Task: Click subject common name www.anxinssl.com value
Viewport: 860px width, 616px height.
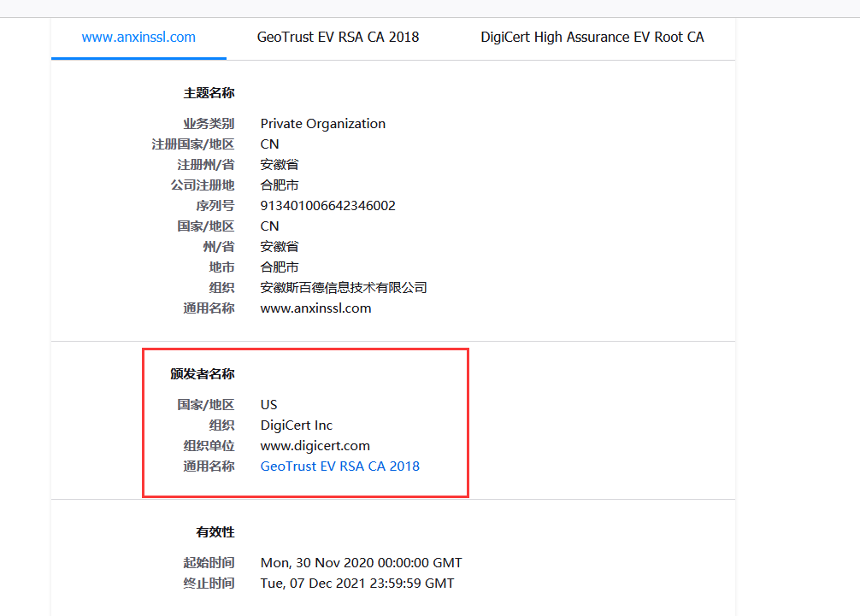Action: coord(315,308)
